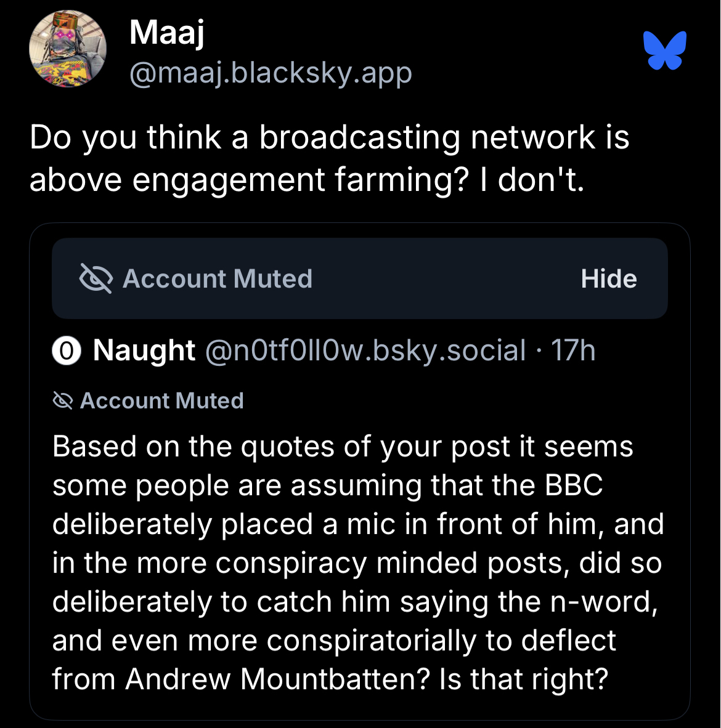Collapse the muted post via the banner bar

pos(608,279)
